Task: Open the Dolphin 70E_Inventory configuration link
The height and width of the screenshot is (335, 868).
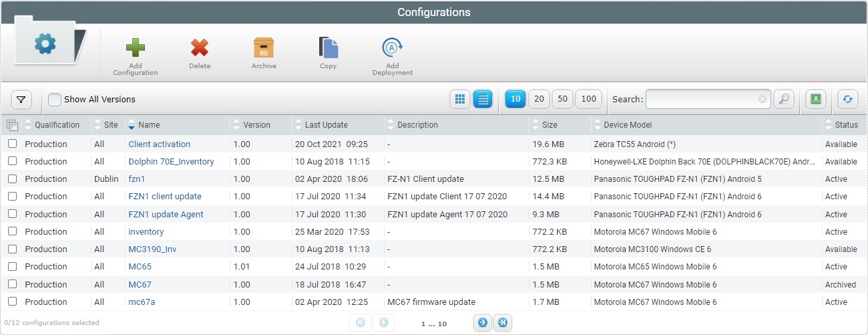Action: [171, 161]
